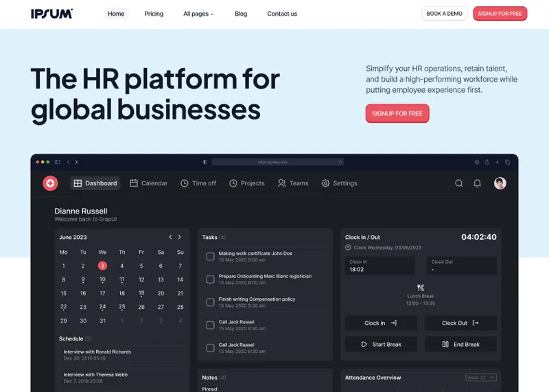Click the Book a Demo button
Viewport: 549px width, 392px height.
(444, 14)
